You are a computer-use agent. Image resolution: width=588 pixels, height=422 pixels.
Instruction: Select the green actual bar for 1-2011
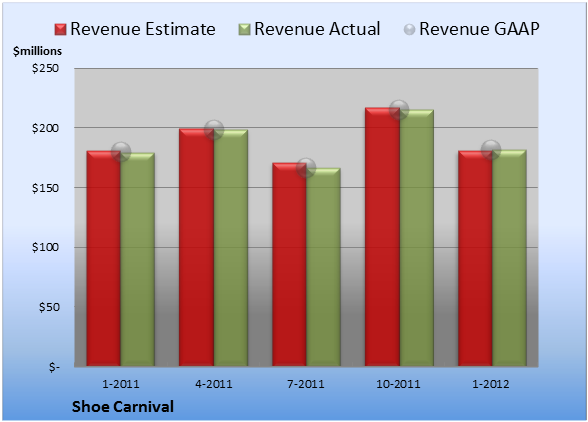click(x=138, y=260)
